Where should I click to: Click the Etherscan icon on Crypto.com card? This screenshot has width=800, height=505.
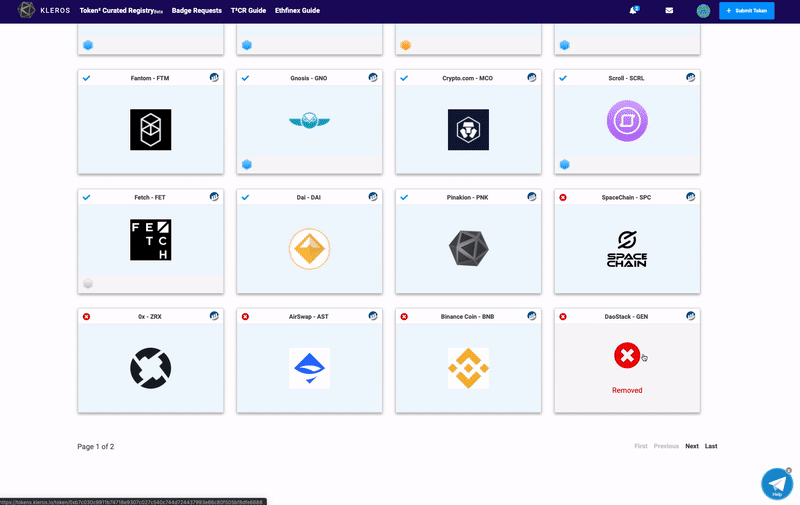coord(532,78)
